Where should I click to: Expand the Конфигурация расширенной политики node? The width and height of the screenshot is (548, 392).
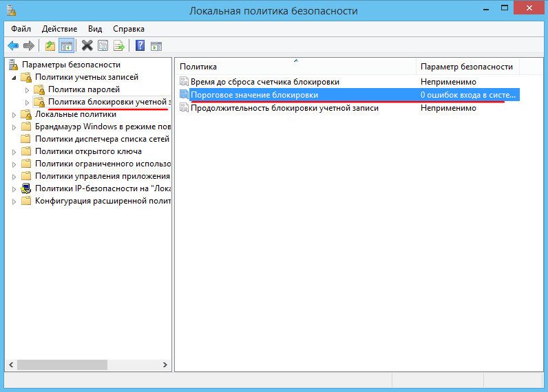14,202
